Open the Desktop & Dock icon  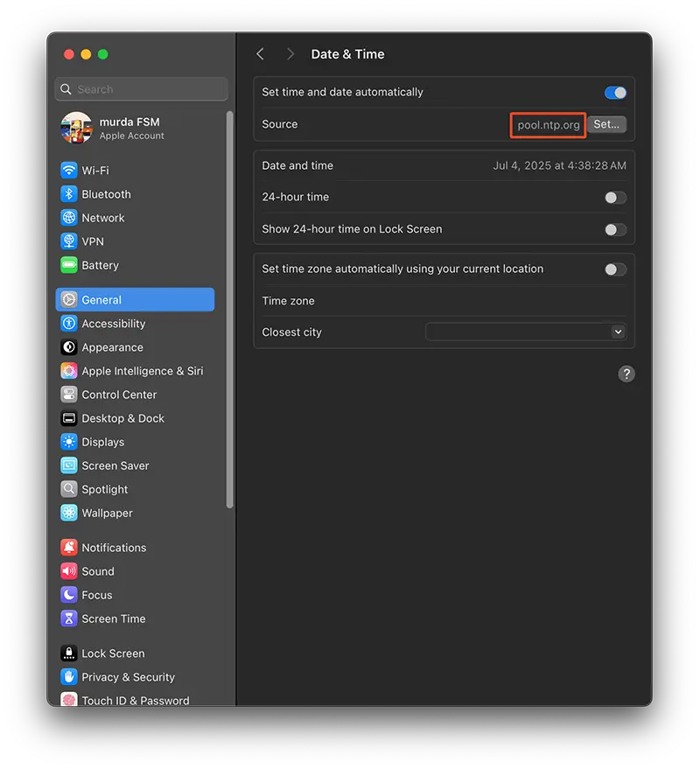68,418
